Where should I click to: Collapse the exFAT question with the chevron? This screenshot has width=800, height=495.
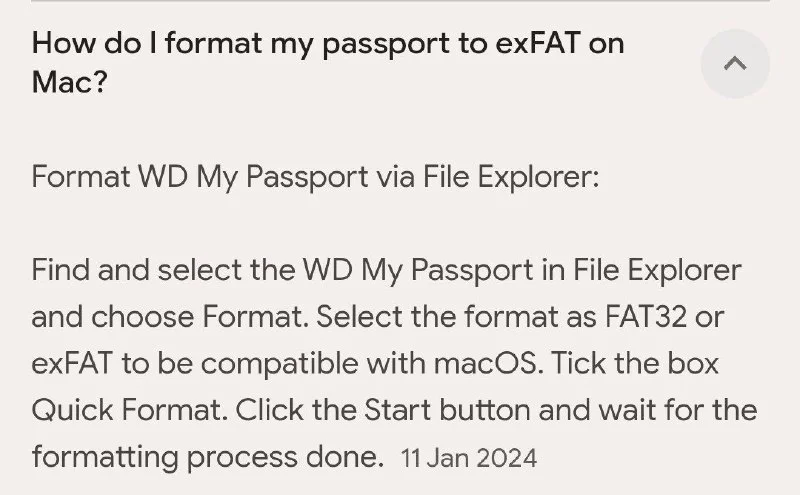click(735, 64)
